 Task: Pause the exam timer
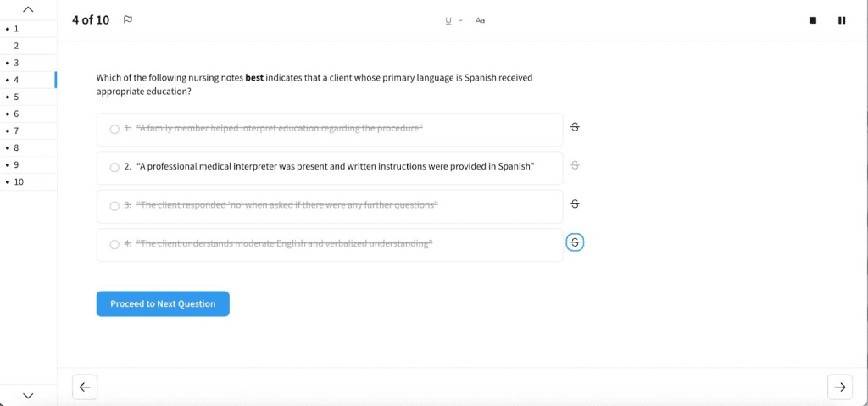point(841,20)
